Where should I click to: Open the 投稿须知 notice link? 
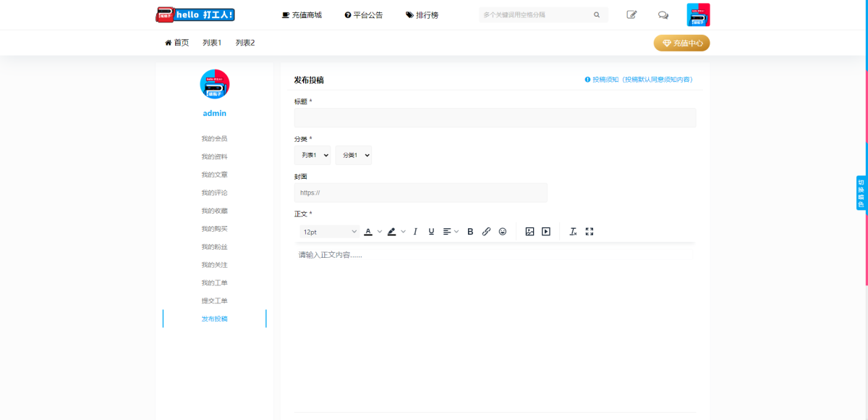[x=639, y=80]
